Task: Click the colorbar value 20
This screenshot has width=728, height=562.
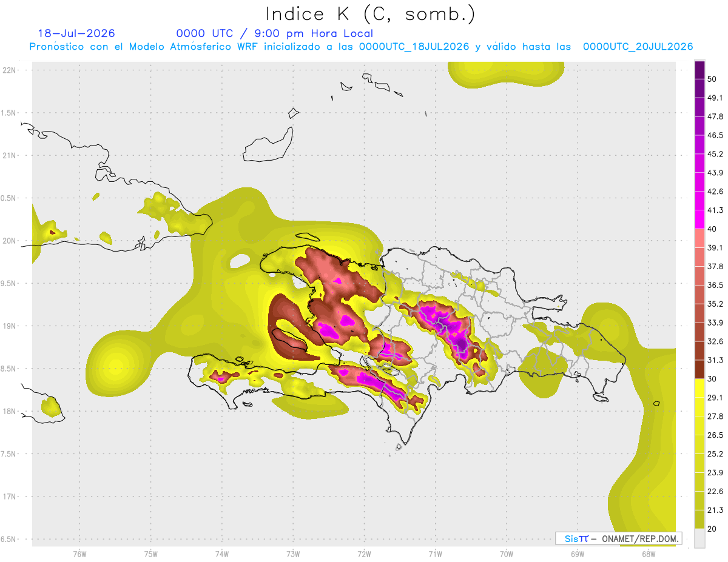Action: pos(712,529)
